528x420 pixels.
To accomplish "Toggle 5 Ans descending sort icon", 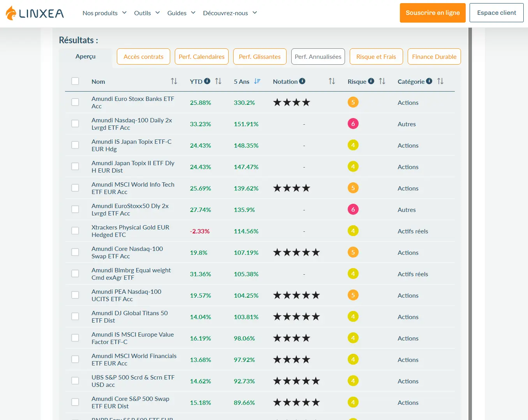I will tap(257, 81).
